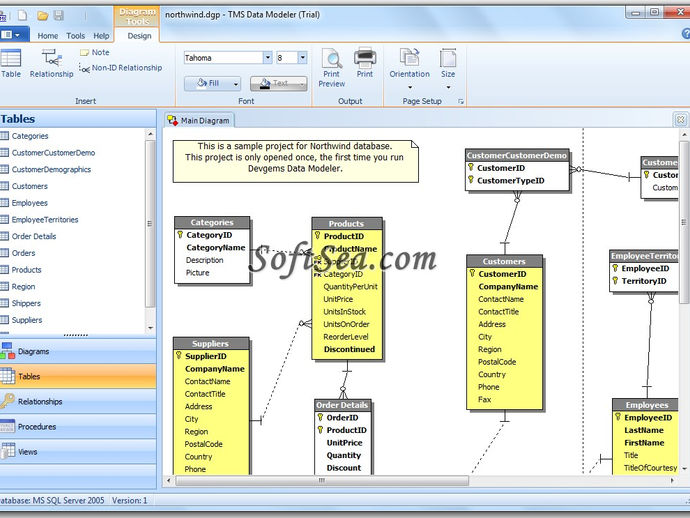Screen dimensions: 690x518
Task: Click the save icon in quick access bar
Action: (x=59, y=16)
